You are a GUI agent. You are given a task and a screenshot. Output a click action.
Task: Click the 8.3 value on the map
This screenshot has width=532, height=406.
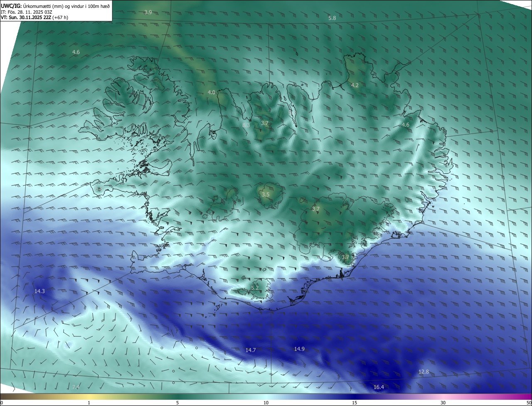point(246,125)
